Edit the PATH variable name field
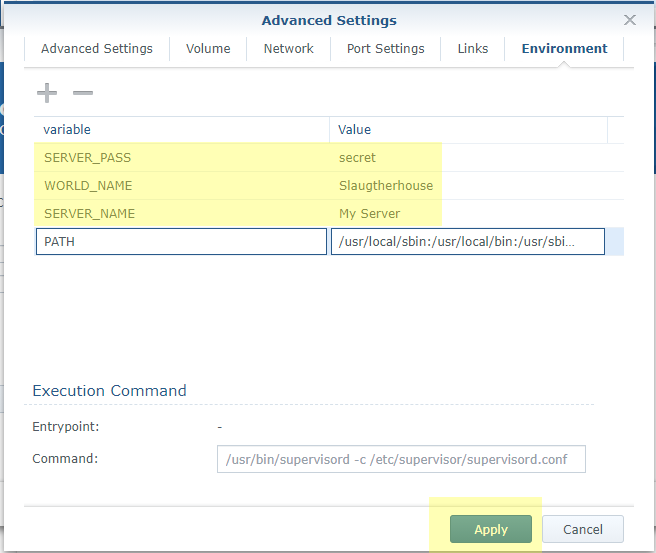The height and width of the screenshot is (553, 656). click(181, 241)
